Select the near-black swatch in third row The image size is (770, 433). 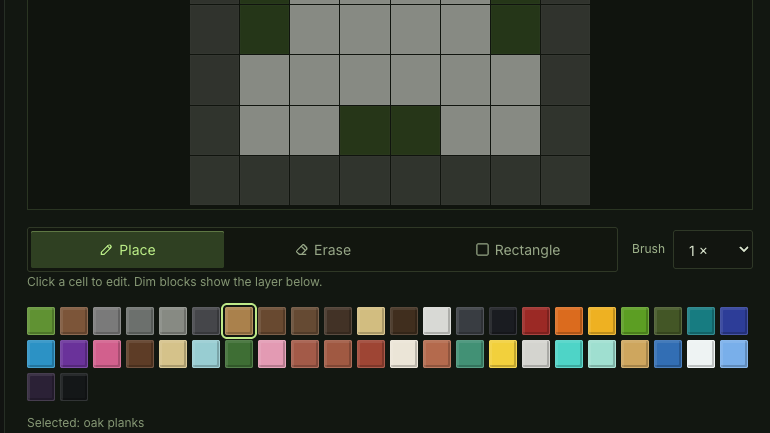point(74,387)
